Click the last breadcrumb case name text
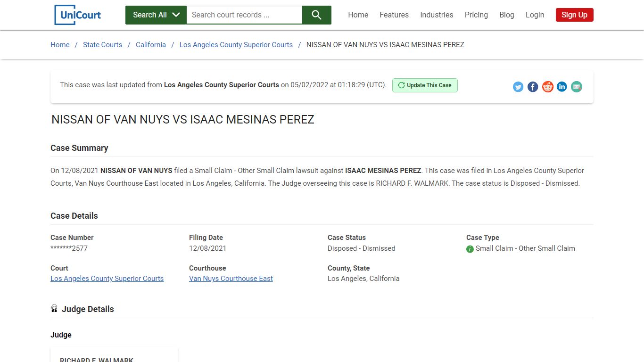Screen dimensions: 644x362 [385, 45]
